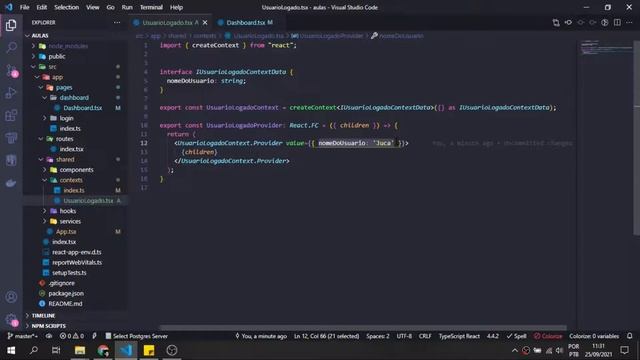Viewport: 640px width, 360px height.
Task: Change the UTF-8 encoding
Action: 404,336
